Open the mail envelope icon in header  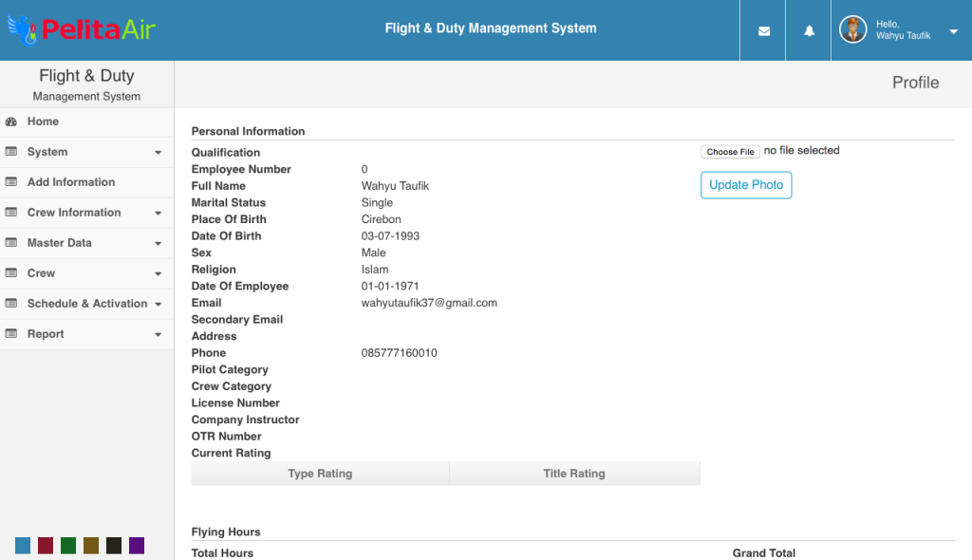coord(764,31)
